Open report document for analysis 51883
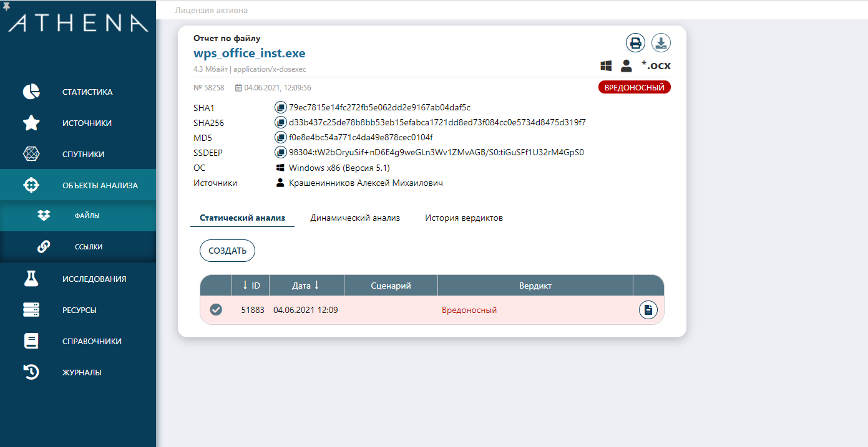Viewport: 868px width, 447px height. [648, 310]
